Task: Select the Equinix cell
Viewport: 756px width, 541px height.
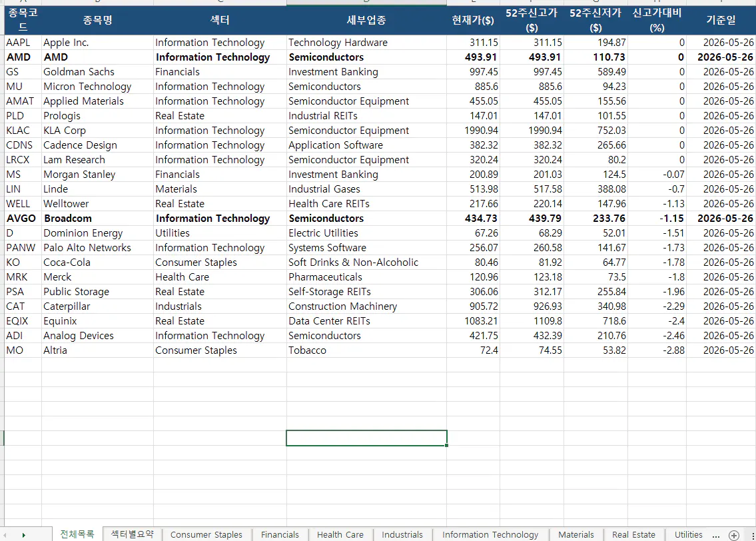Action: tap(97, 321)
